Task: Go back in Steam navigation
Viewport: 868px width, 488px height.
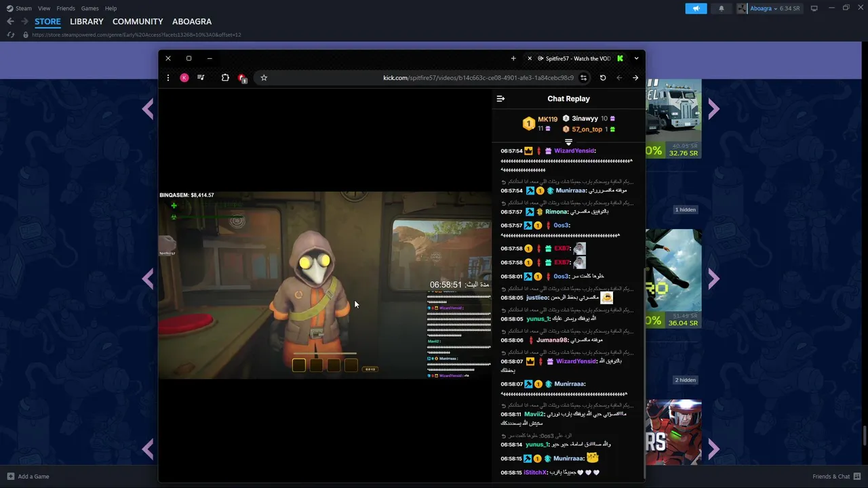Action: coord(10,22)
